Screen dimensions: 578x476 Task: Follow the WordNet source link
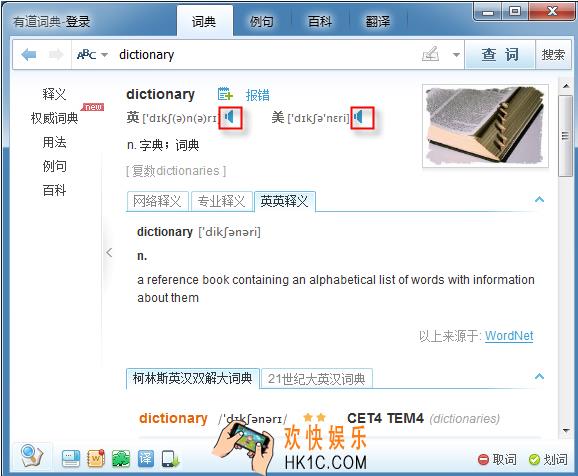[x=509, y=336]
